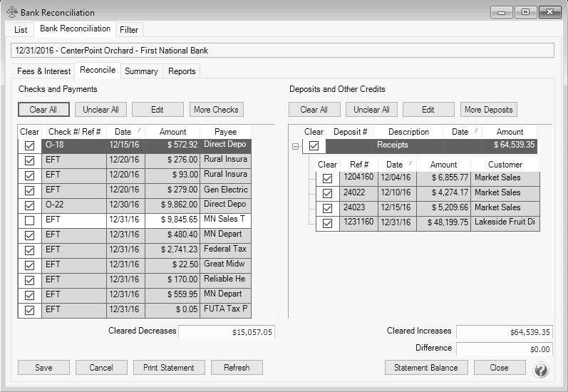The image size is (568, 392).
Task: Open the Summary tab
Action: [141, 71]
